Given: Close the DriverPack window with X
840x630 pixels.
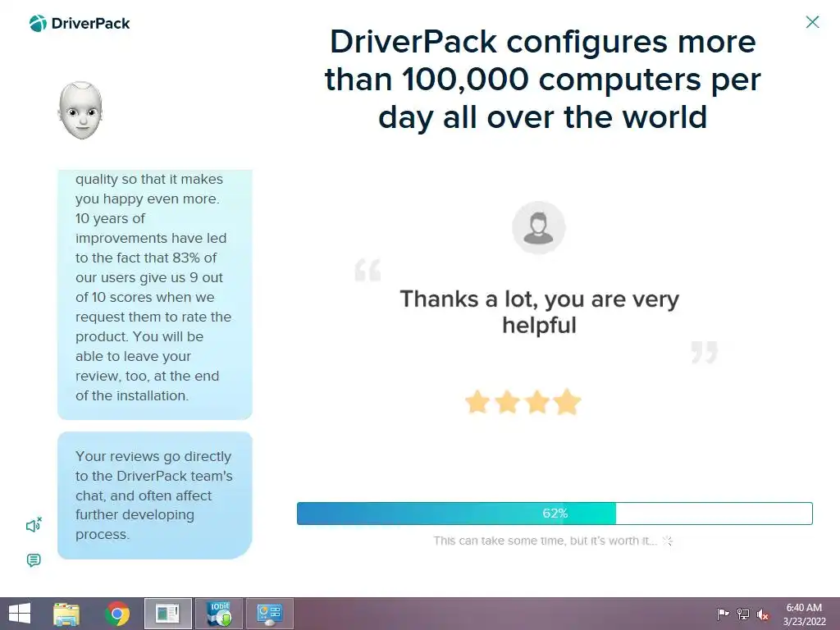Looking at the screenshot, I should pos(812,22).
